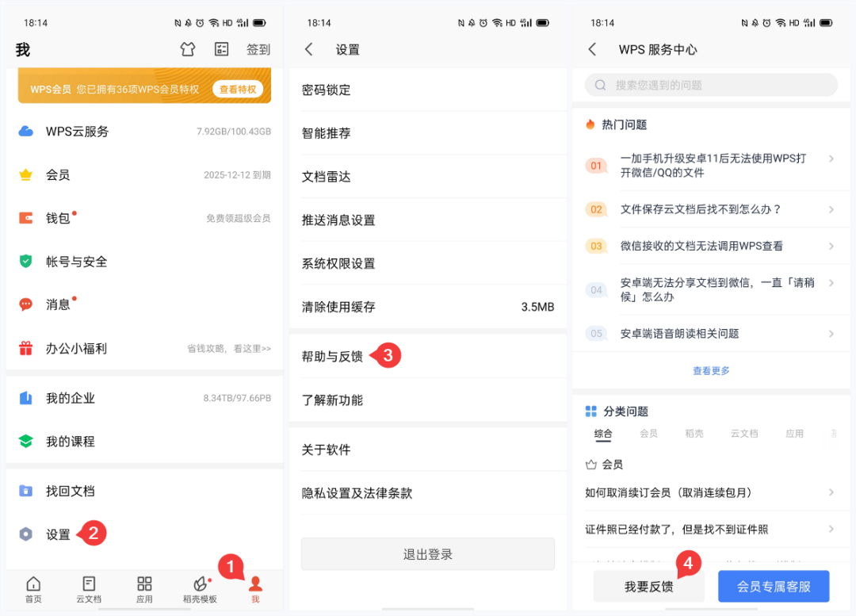
Task: Tap the alarm icon in middle status bar
Action: [x=483, y=23]
